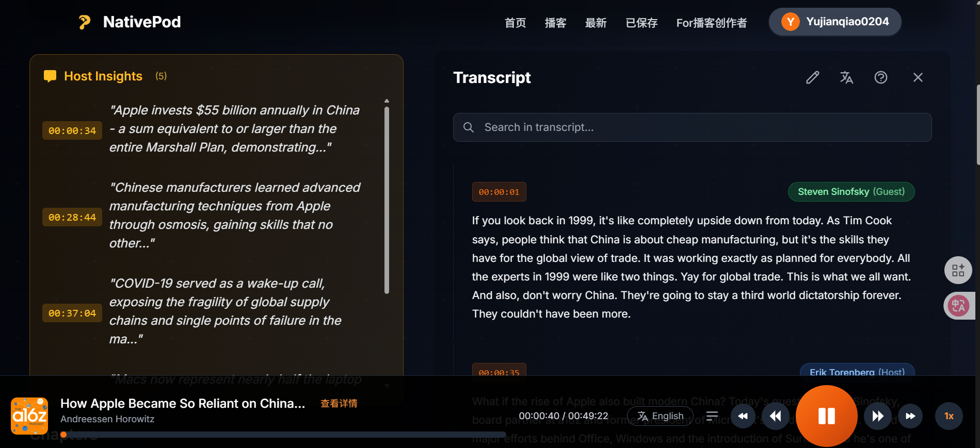Click the larger fast-forward button beside pause

[x=877, y=416]
